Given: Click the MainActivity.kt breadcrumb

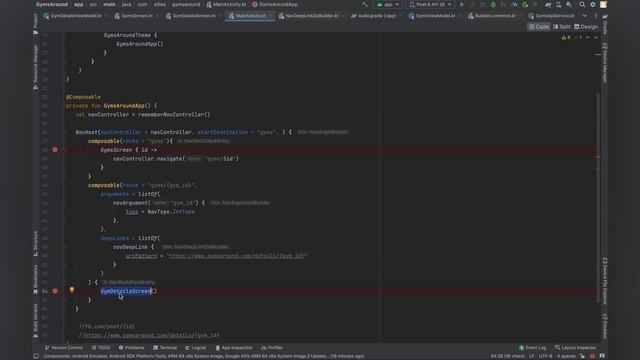Looking at the screenshot, I should pyautogui.click(x=227, y=4).
